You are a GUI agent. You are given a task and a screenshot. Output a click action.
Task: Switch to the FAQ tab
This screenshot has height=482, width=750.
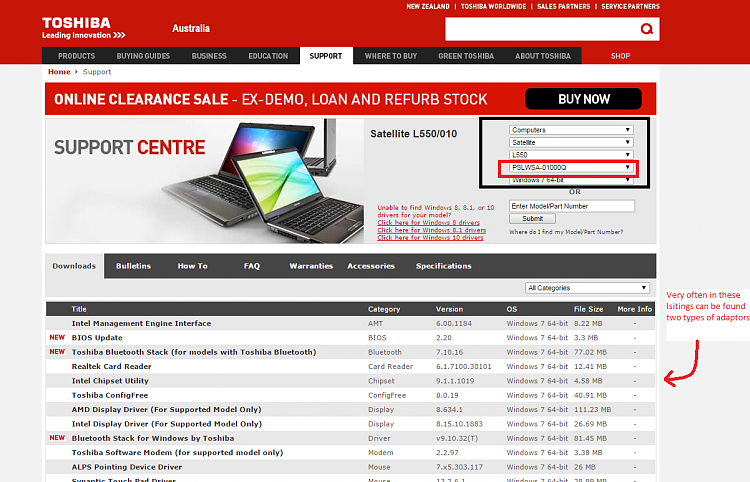(x=252, y=266)
